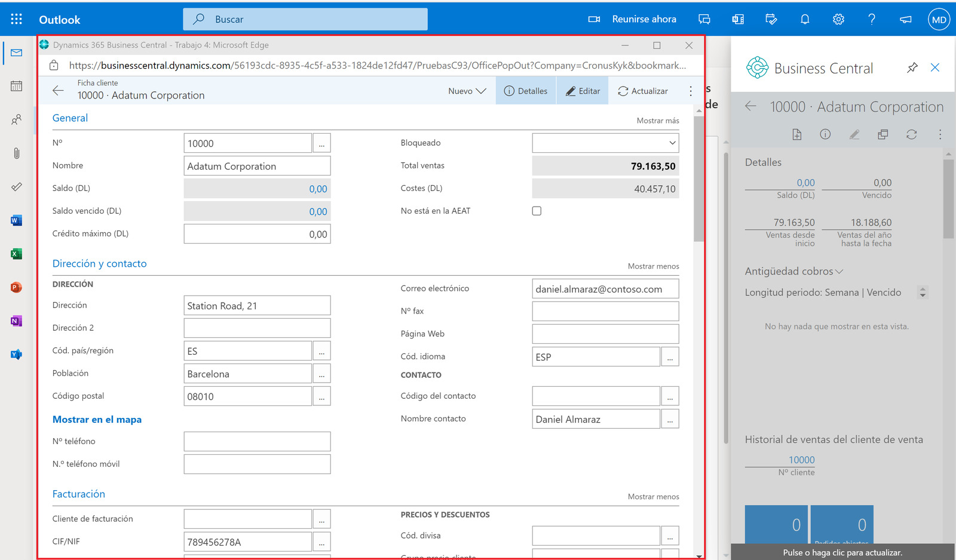The height and width of the screenshot is (560, 956).
Task: Open the more options ellipsis in the pop-out toolbar
Action: tap(691, 91)
